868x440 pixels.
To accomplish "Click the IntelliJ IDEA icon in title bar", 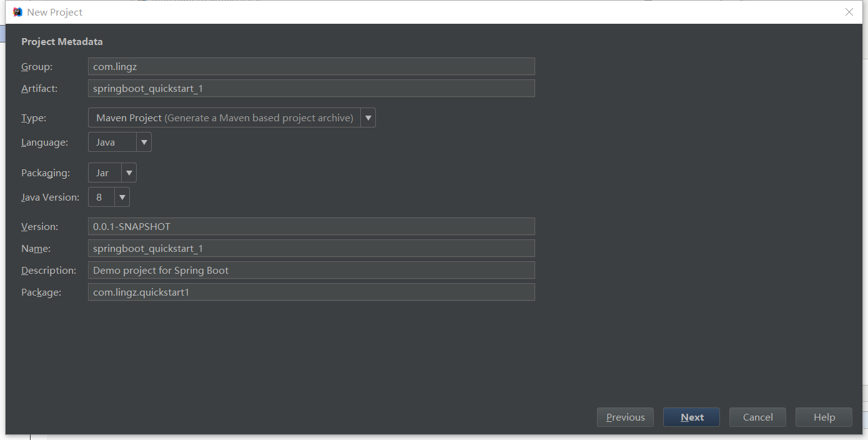I will coord(17,12).
